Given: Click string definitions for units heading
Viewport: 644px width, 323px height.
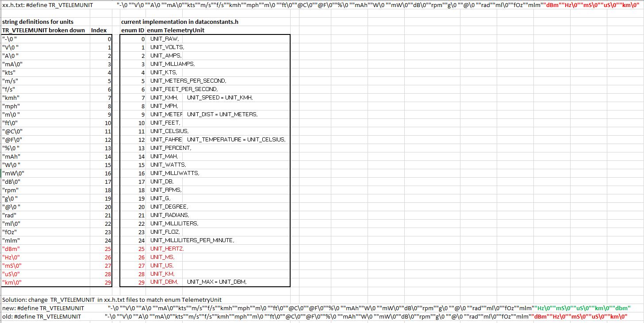Looking at the screenshot, I should click(x=38, y=22).
